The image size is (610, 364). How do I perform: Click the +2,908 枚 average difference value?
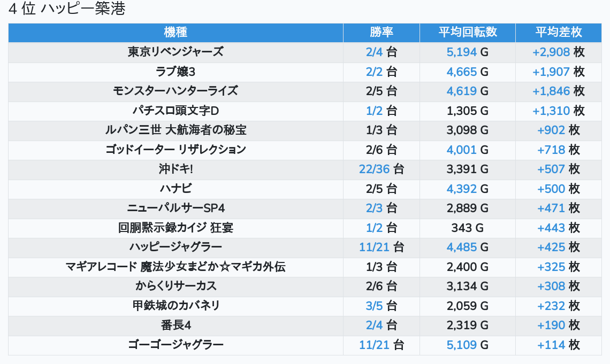(x=558, y=52)
